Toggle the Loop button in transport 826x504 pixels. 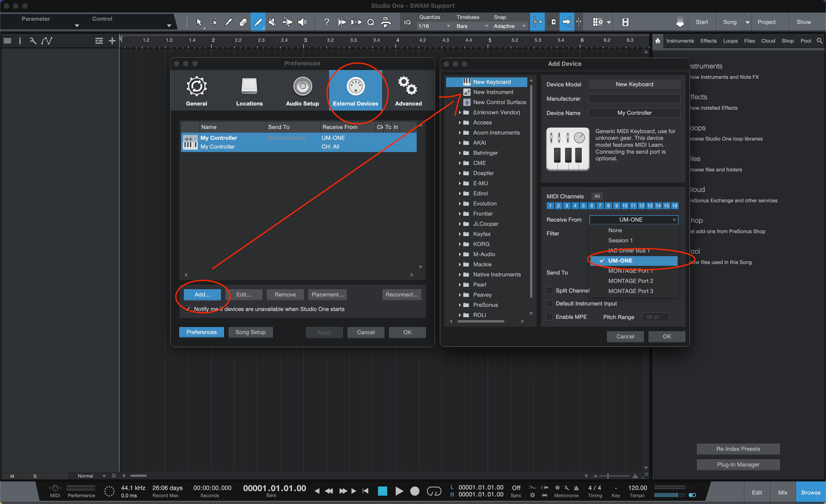(x=434, y=491)
